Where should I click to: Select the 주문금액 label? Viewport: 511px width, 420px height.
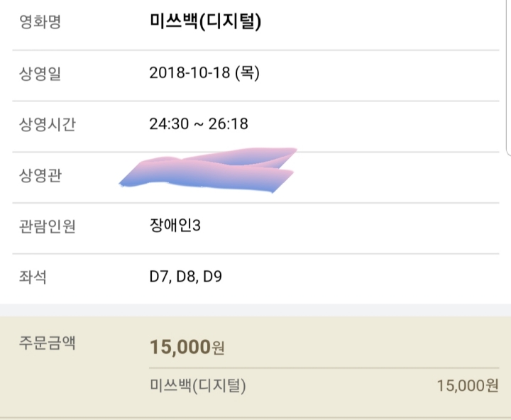[x=48, y=343]
